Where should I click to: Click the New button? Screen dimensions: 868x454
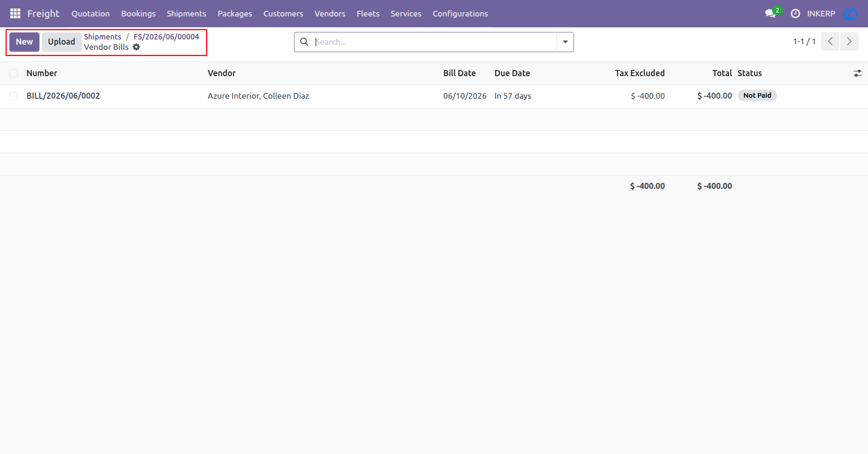click(24, 42)
